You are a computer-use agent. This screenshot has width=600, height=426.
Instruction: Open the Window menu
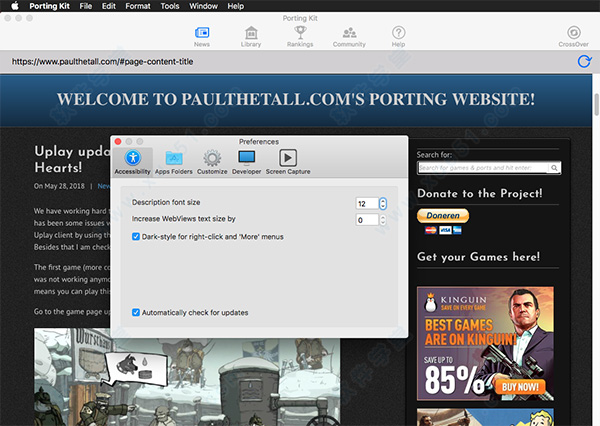click(203, 6)
